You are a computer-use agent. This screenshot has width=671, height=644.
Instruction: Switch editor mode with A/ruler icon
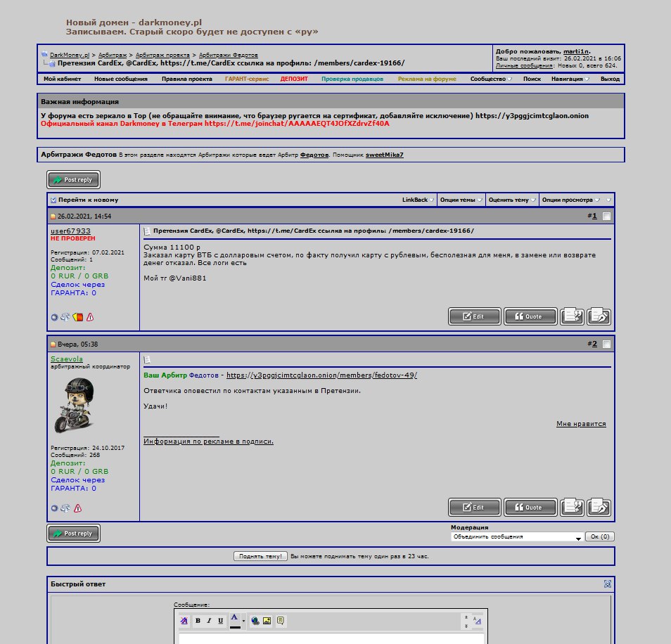point(478,621)
